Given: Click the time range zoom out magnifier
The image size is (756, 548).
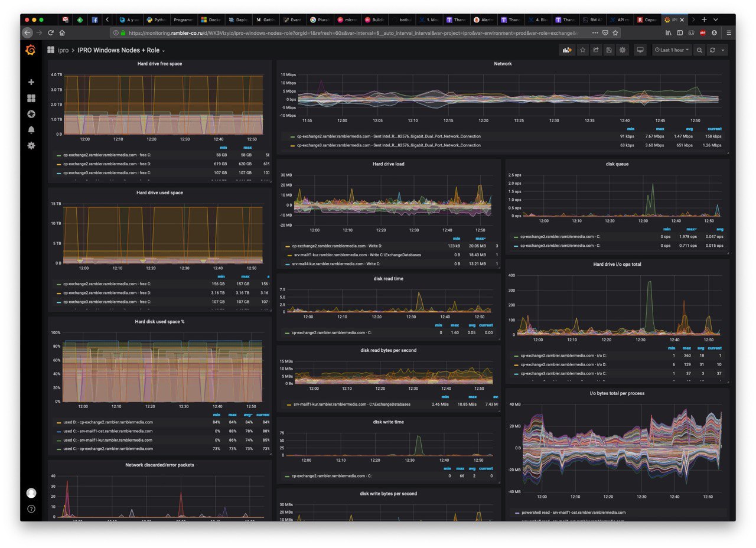Looking at the screenshot, I should pyautogui.click(x=699, y=50).
